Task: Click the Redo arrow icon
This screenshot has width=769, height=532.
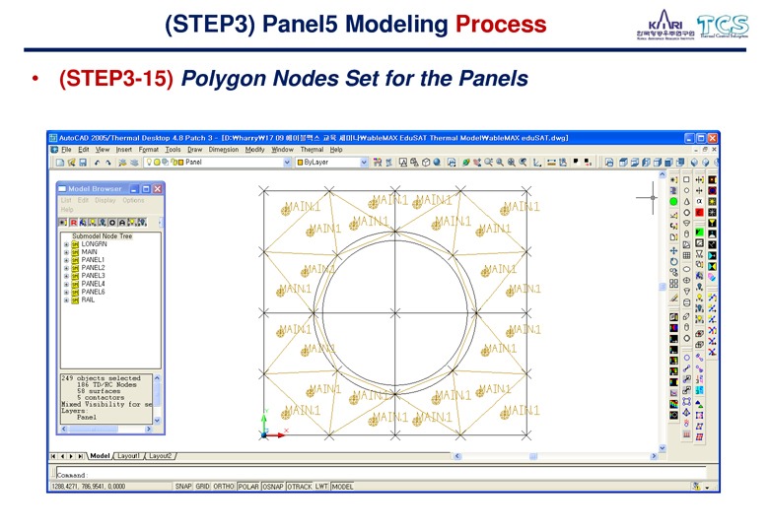Action: (107, 163)
